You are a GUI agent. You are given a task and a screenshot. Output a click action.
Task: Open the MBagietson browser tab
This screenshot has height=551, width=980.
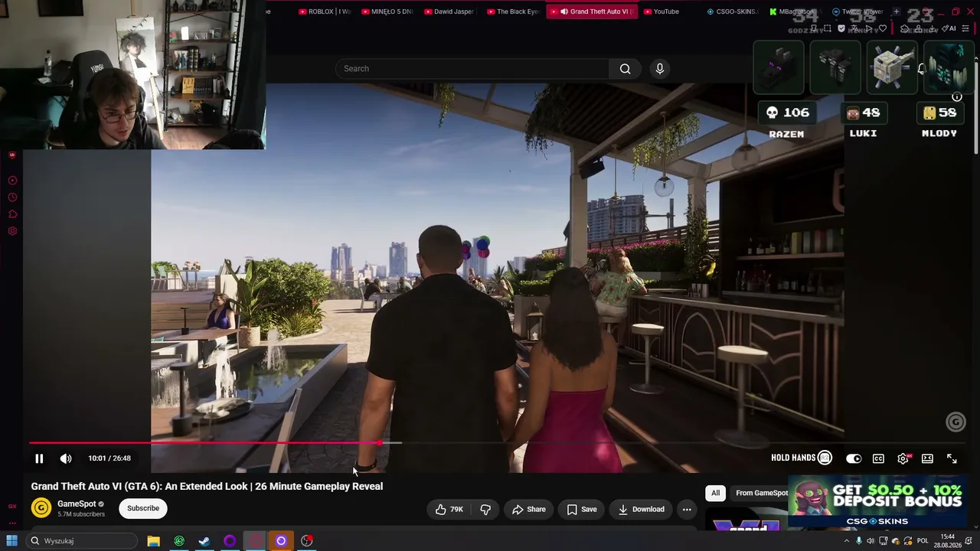click(795, 11)
